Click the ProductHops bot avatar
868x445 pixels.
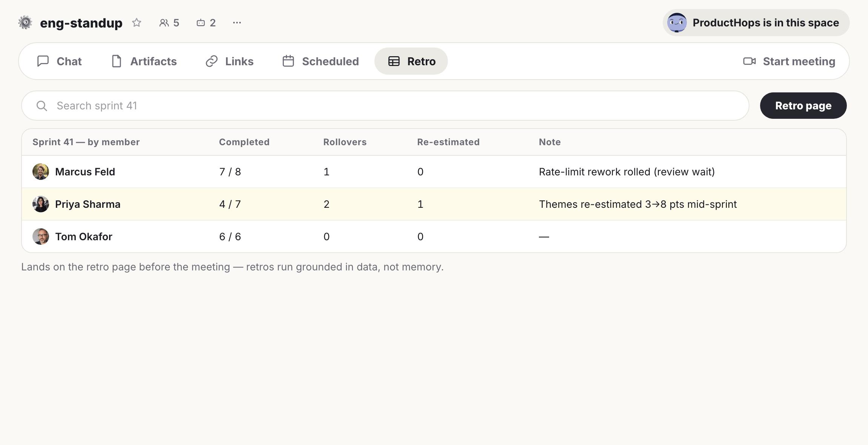677,23
